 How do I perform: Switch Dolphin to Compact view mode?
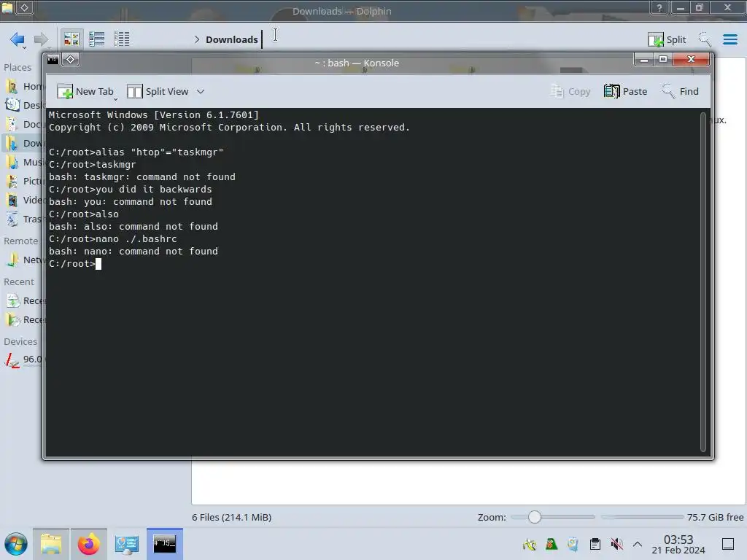coord(97,39)
